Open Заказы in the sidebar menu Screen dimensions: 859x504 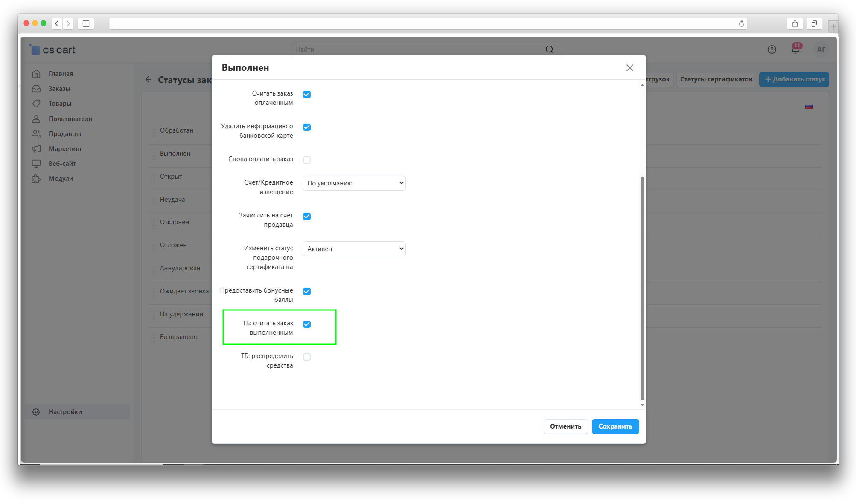pos(59,89)
